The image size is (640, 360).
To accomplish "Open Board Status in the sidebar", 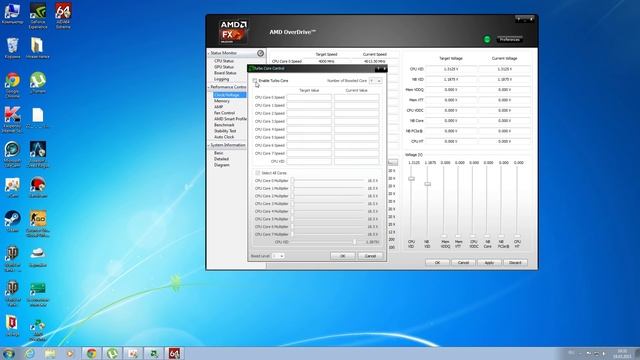I will point(225,73).
